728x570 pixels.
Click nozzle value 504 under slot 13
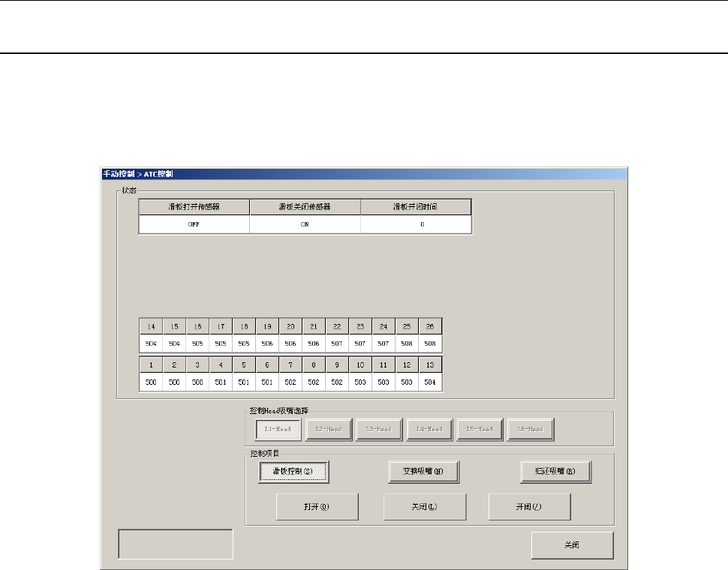[430, 382]
